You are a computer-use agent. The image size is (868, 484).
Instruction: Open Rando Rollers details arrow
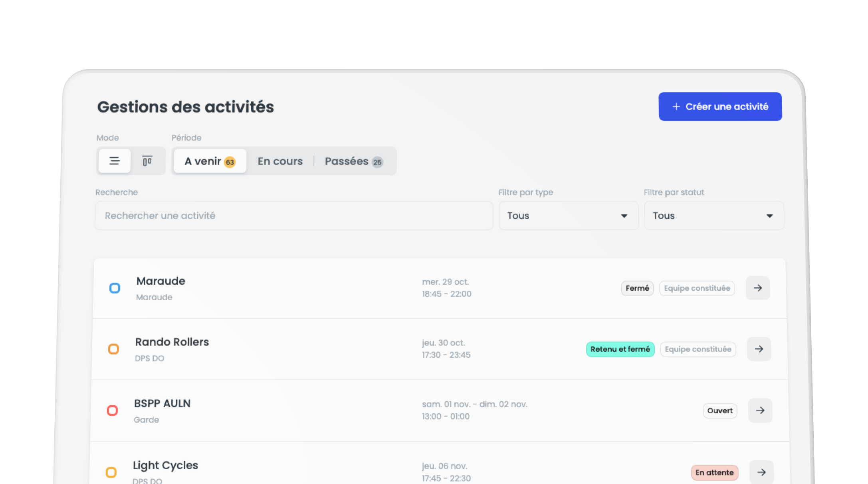759,349
